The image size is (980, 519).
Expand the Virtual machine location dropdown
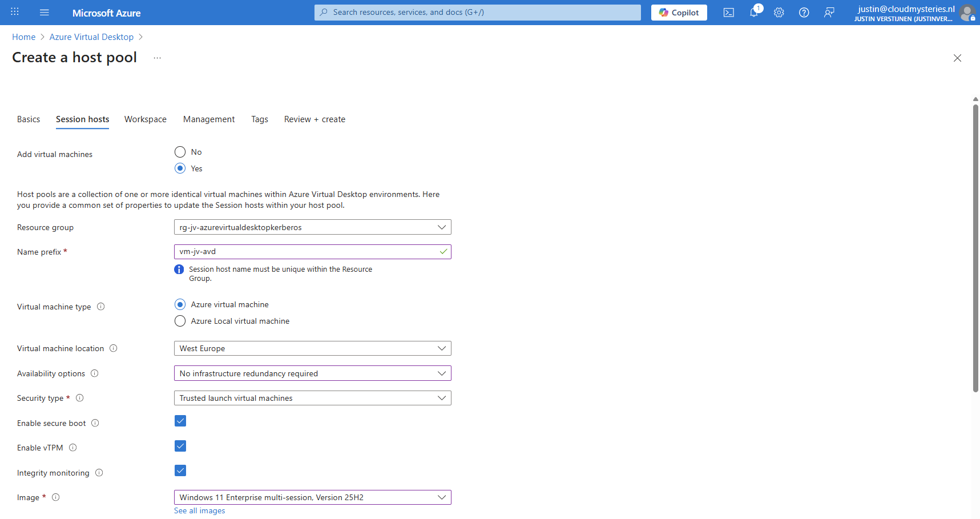click(x=312, y=348)
